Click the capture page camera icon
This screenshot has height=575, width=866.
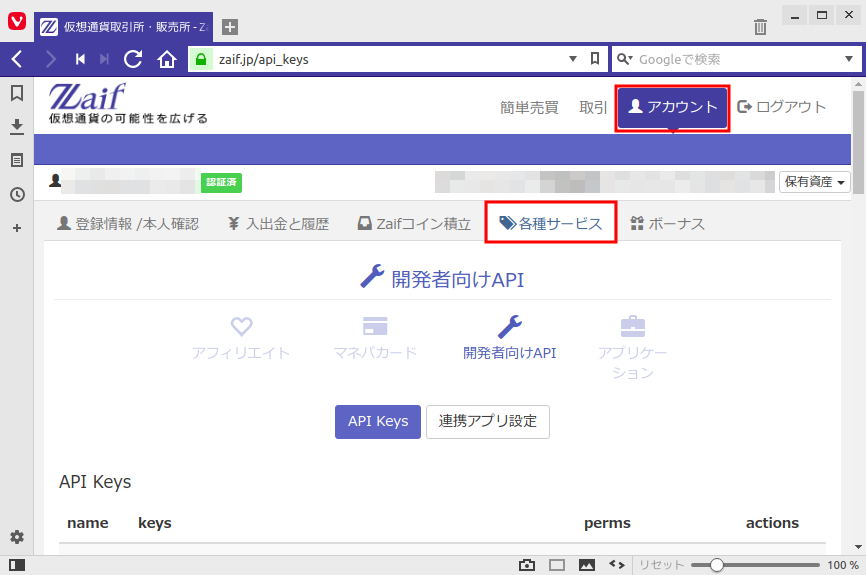(x=527, y=565)
